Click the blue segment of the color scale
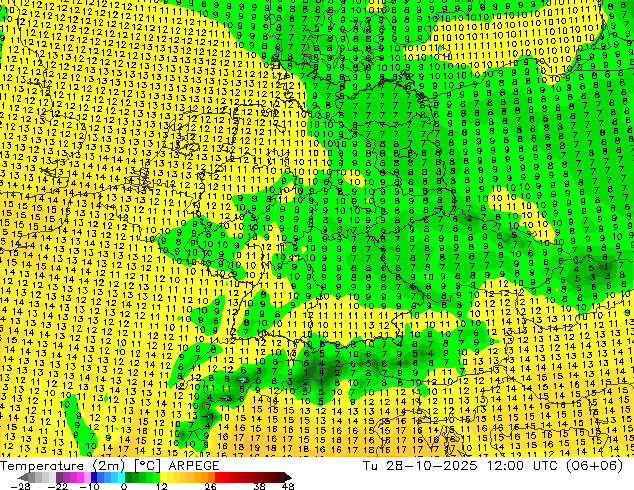634x490 pixels. [x=108, y=477]
